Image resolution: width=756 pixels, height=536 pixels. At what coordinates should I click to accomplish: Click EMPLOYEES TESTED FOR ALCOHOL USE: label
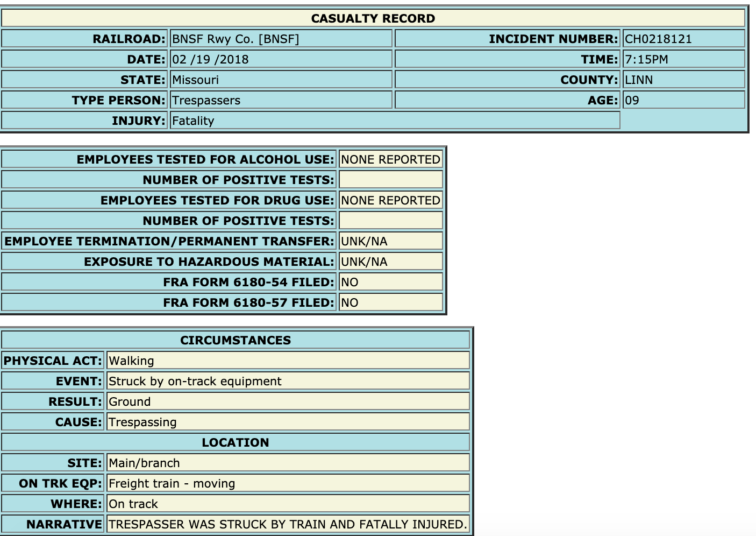tap(205, 159)
